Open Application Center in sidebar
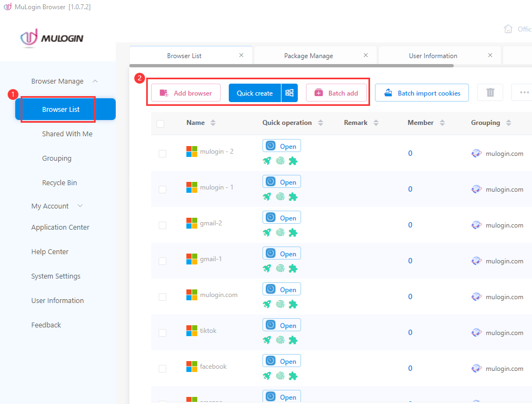532x404 pixels. click(60, 228)
